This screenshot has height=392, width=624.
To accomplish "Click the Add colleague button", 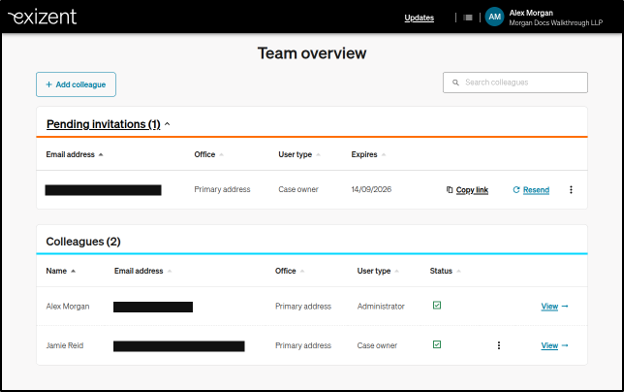I will click(76, 84).
